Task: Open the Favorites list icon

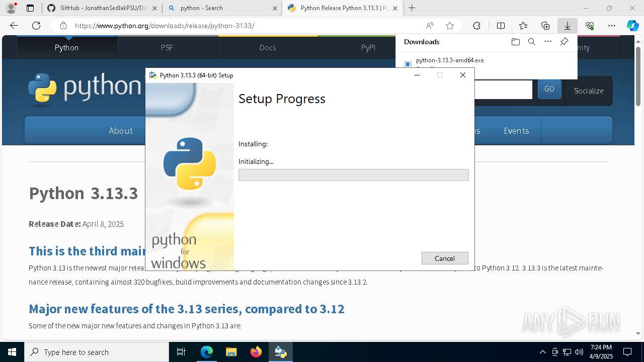Action: click(523, 26)
